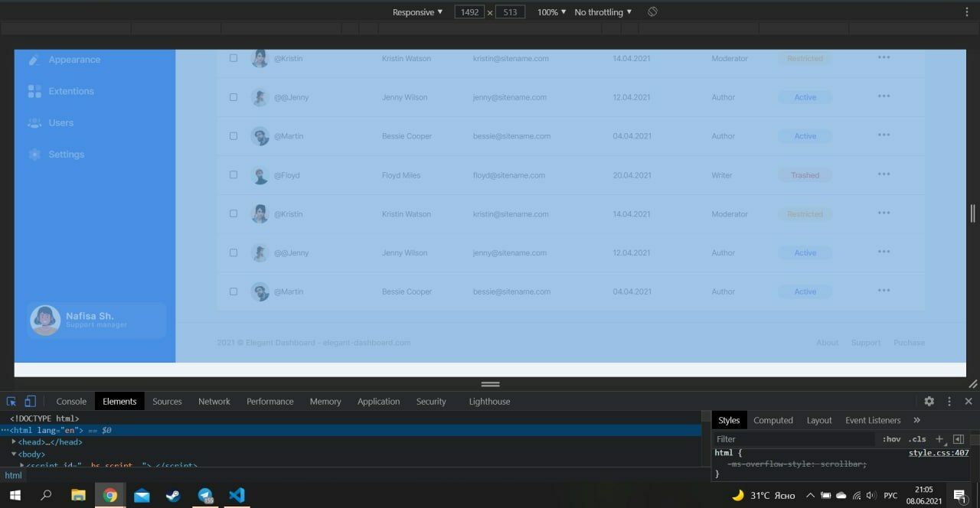Tick the checkbox in the lower Kristin row
The width and height of the screenshot is (980, 508).
234,213
